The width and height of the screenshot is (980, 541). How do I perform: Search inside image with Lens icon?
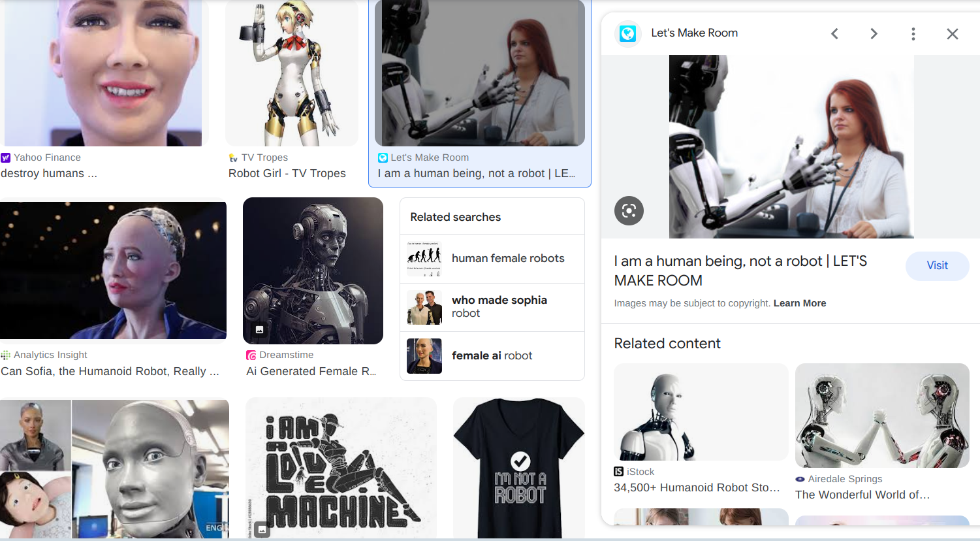coord(629,210)
